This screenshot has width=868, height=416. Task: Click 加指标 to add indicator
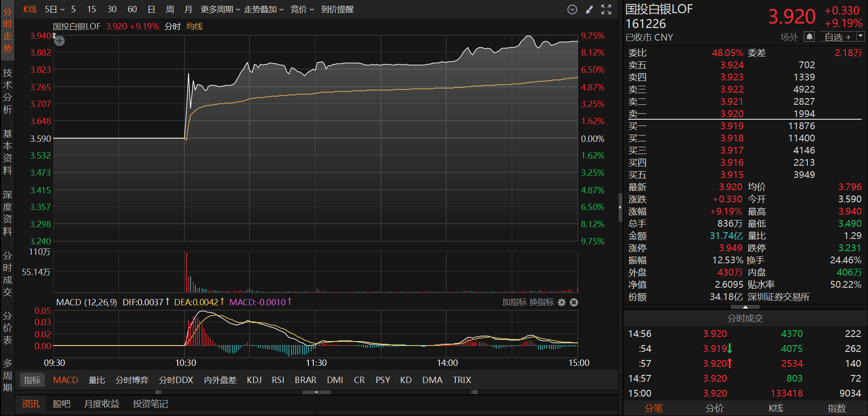[x=514, y=302]
